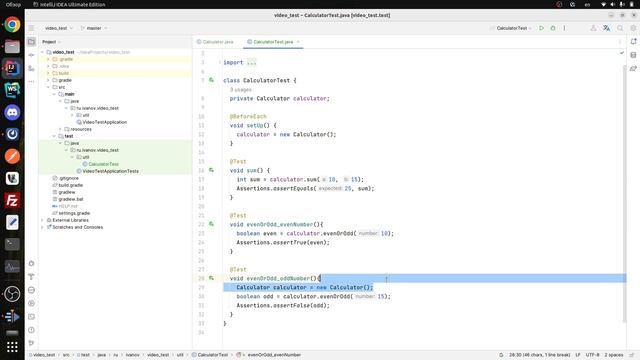Screen dimensions: 640x360
Task: Start the Debug configuration bug icon
Action: pyautogui.click(x=553, y=28)
